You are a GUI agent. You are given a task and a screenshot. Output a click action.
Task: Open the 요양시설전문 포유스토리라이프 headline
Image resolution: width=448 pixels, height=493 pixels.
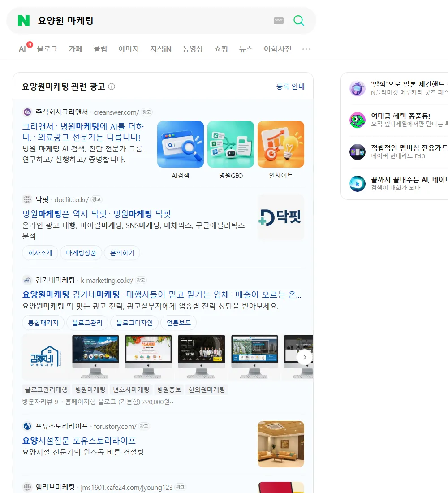[79, 441]
